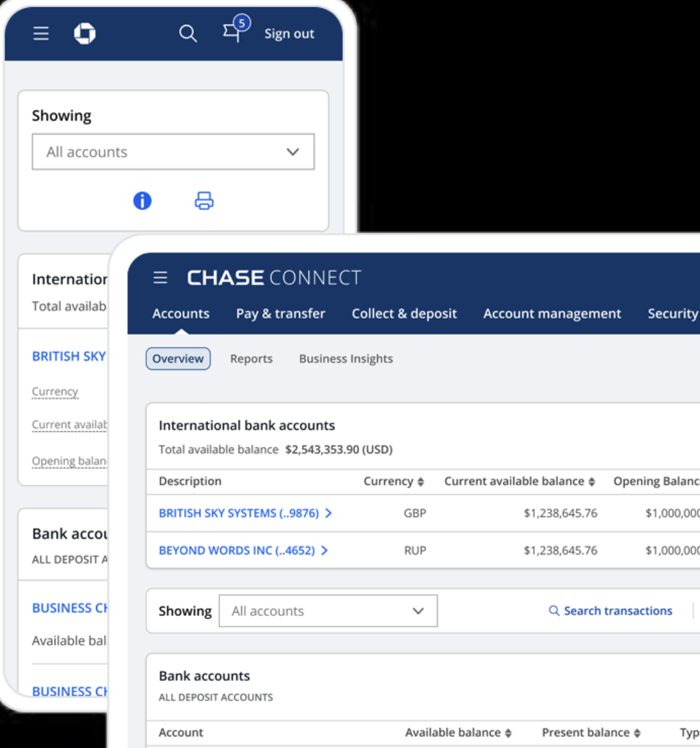
Task: Open desktop Showing All accounts dropdown
Action: (x=328, y=611)
